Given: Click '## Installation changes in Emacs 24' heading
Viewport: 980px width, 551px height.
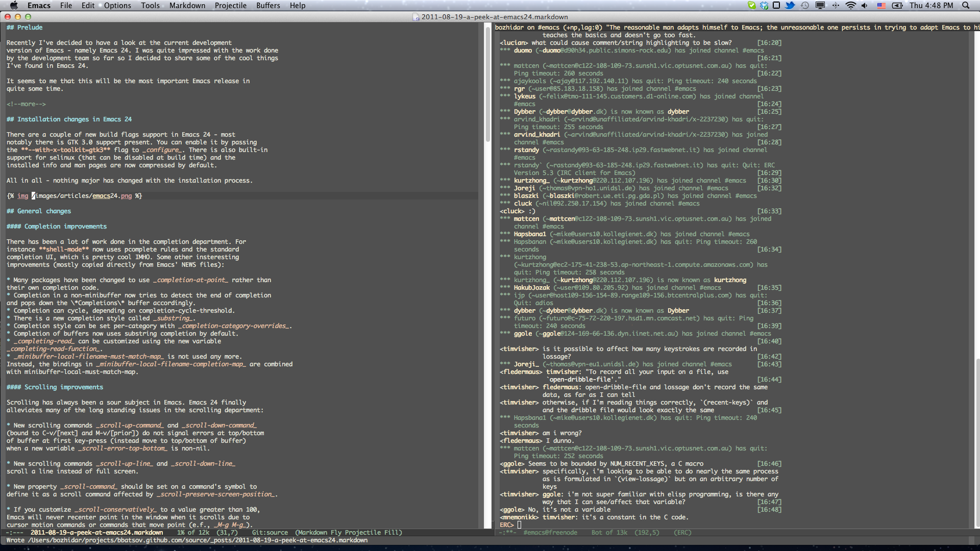Looking at the screenshot, I should 69,119.
